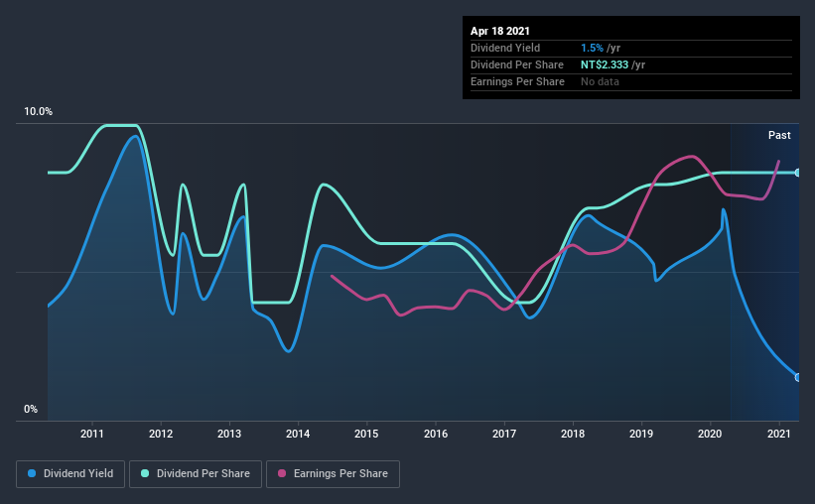Toggle the Earnings Per Share legend button

pyautogui.click(x=334, y=474)
